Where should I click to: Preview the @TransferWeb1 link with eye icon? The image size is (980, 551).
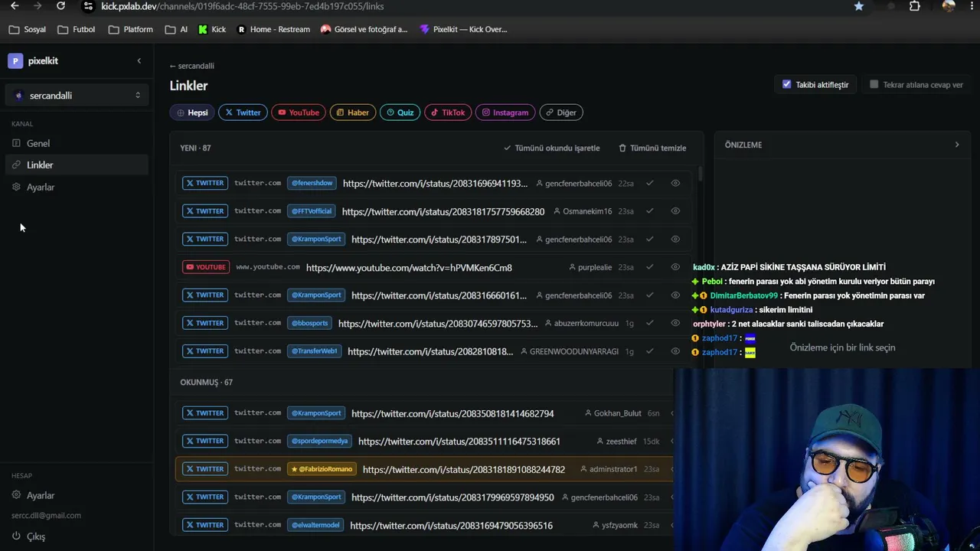[x=675, y=351]
